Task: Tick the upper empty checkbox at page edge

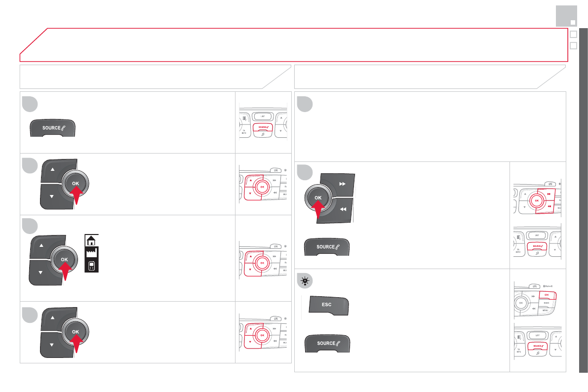Action: (573, 35)
